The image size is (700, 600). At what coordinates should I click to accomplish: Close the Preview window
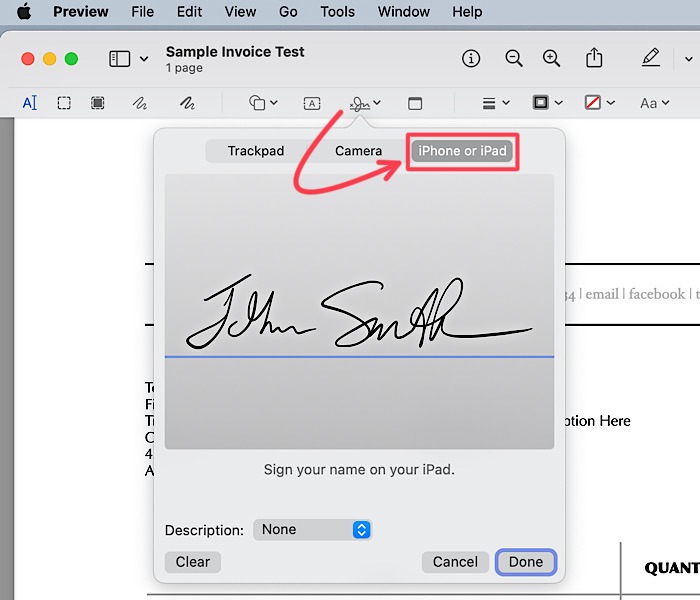pos(28,58)
